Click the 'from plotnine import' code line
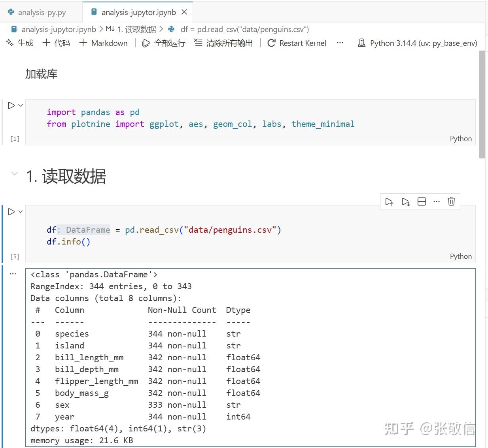The height and width of the screenshot is (448, 488). [x=200, y=124]
